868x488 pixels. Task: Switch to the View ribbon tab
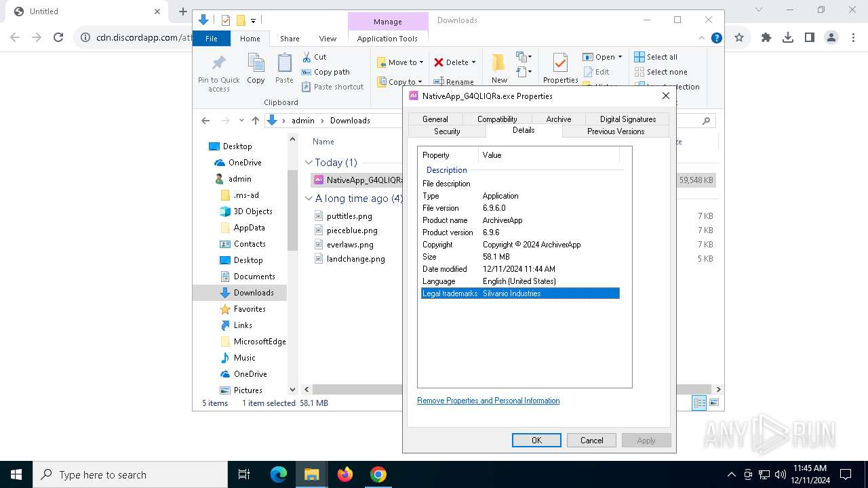tap(328, 39)
